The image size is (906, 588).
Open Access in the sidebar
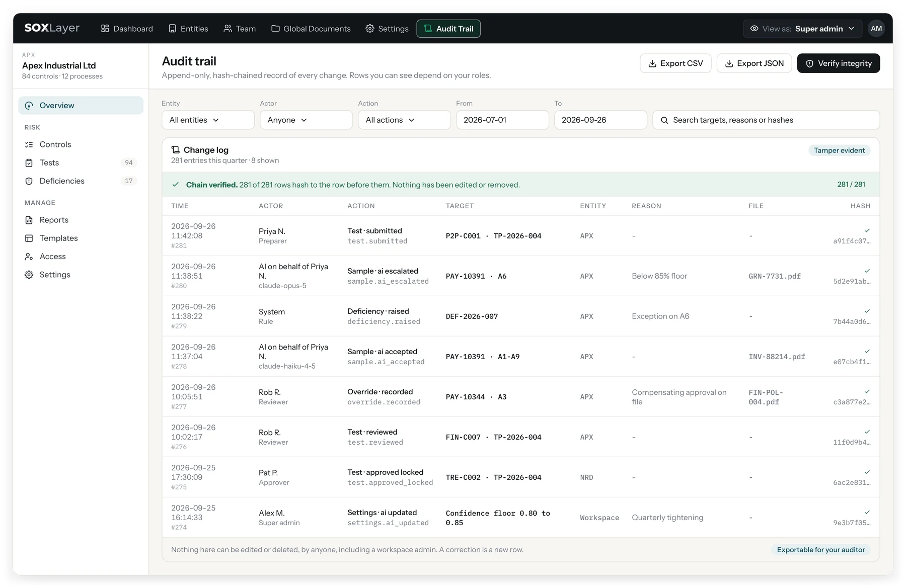click(81, 257)
